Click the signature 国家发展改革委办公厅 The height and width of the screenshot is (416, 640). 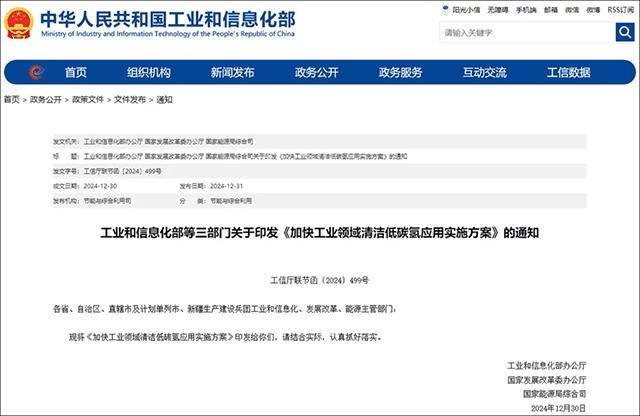click(547, 380)
